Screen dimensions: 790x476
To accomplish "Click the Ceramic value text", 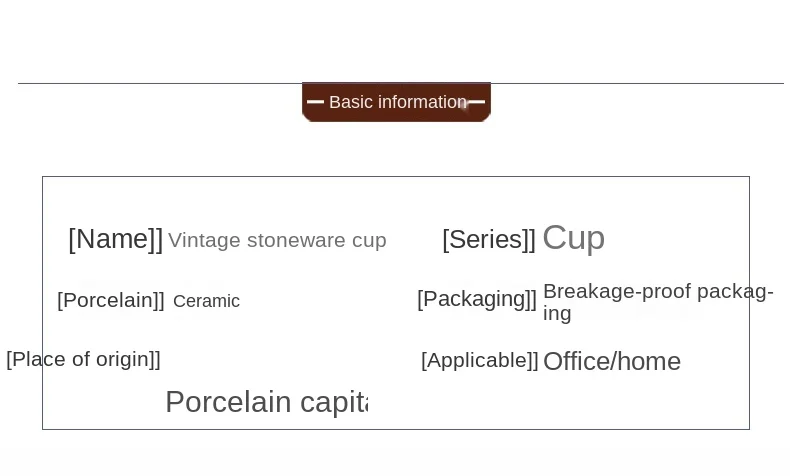I will point(207,301).
